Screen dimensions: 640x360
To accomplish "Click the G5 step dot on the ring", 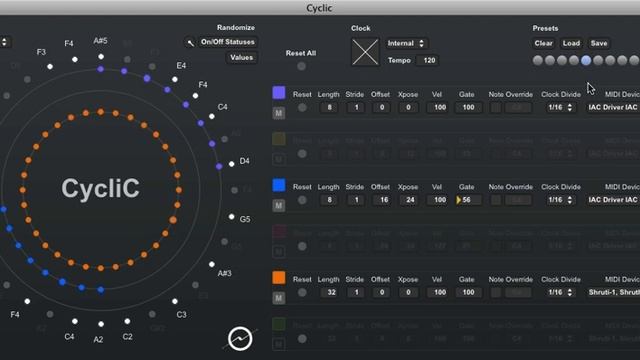I will click(231, 217).
